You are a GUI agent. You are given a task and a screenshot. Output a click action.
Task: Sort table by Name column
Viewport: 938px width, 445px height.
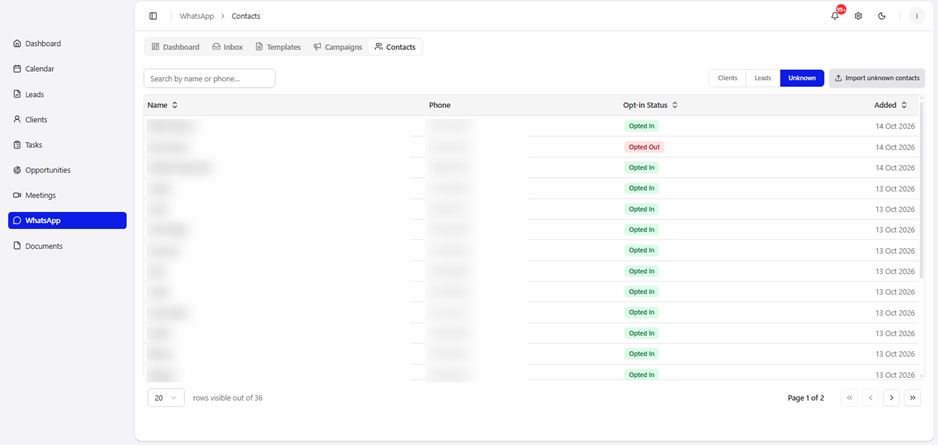pos(162,105)
